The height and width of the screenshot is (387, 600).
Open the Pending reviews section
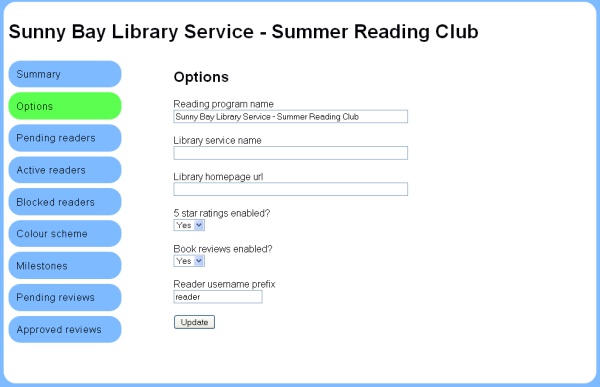pyautogui.click(x=65, y=297)
